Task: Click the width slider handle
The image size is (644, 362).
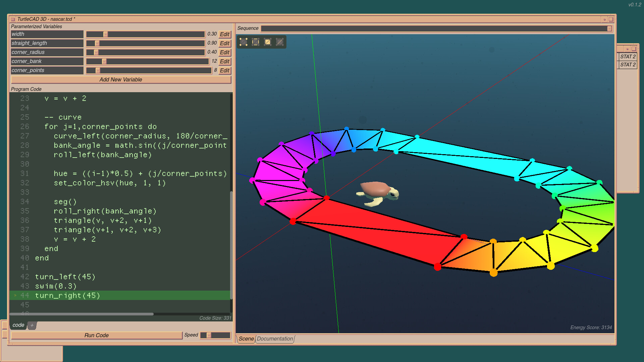Action: click(105, 34)
